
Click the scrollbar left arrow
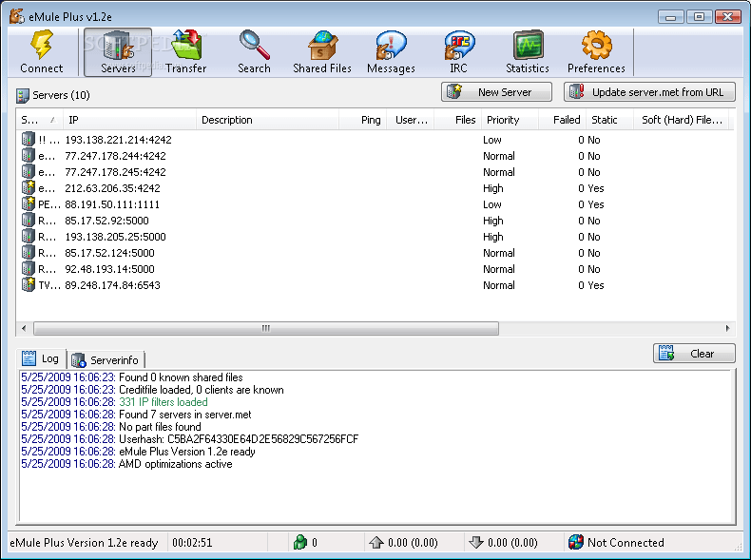point(24,328)
